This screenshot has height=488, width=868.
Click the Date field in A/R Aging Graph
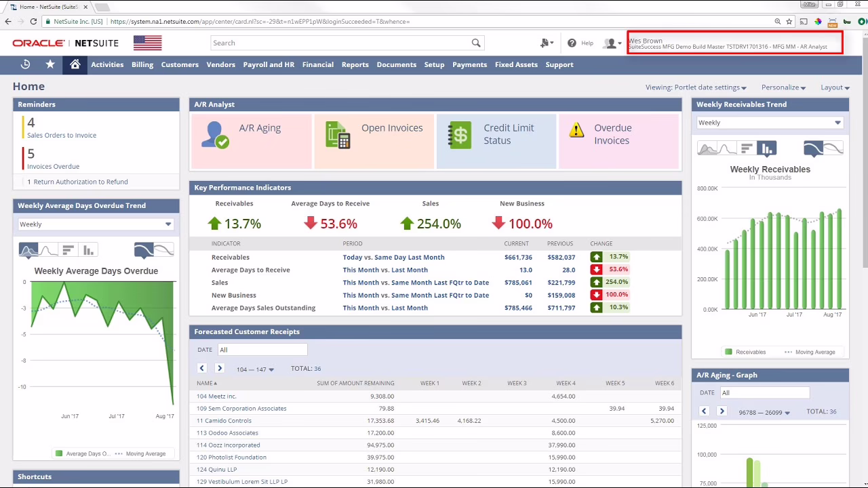pyautogui.click(x=764, y=392)
